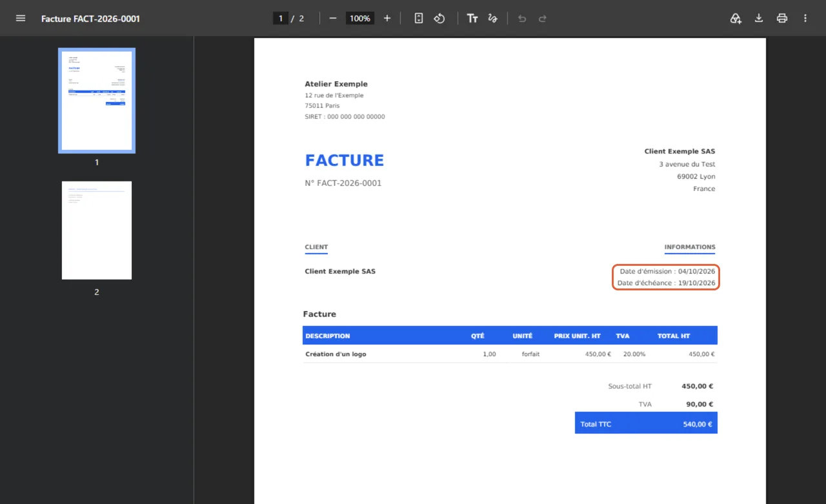This screenshot has height=504, width=826.
Task: Click the forfait unit cell
Action: [530, 354]
